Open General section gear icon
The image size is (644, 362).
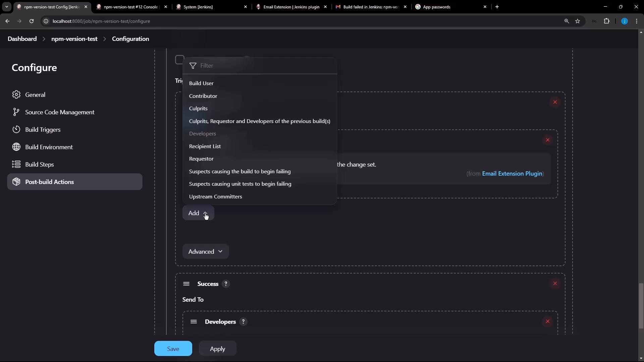[x=16, y=95]
